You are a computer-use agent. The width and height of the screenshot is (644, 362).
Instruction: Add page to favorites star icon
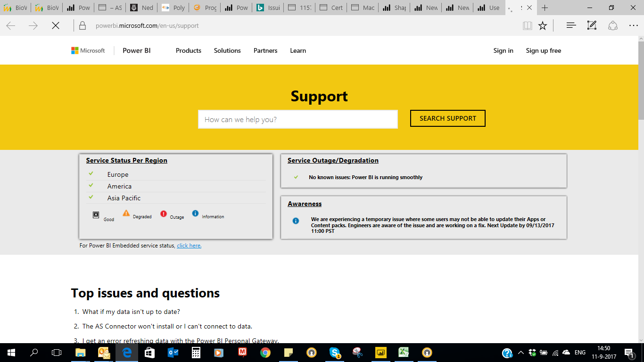coord(543,25)
